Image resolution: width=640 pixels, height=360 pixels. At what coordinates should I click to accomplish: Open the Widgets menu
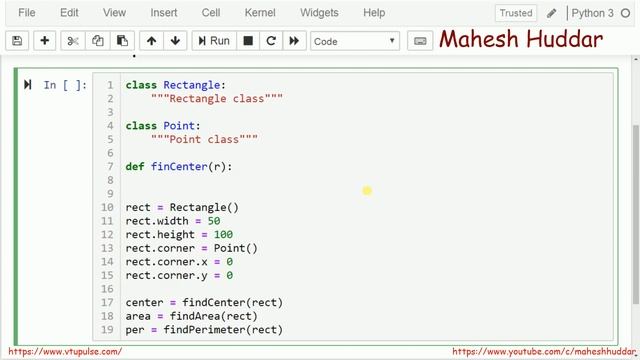(319, 13)
